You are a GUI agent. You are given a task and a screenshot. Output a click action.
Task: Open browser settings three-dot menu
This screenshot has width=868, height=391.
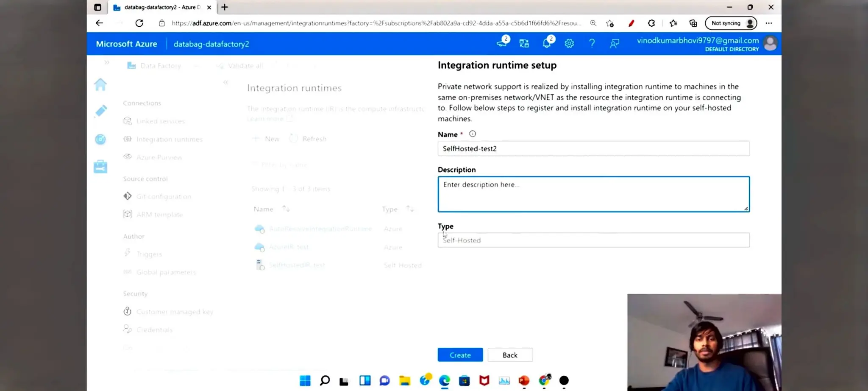tap(769, 23)
